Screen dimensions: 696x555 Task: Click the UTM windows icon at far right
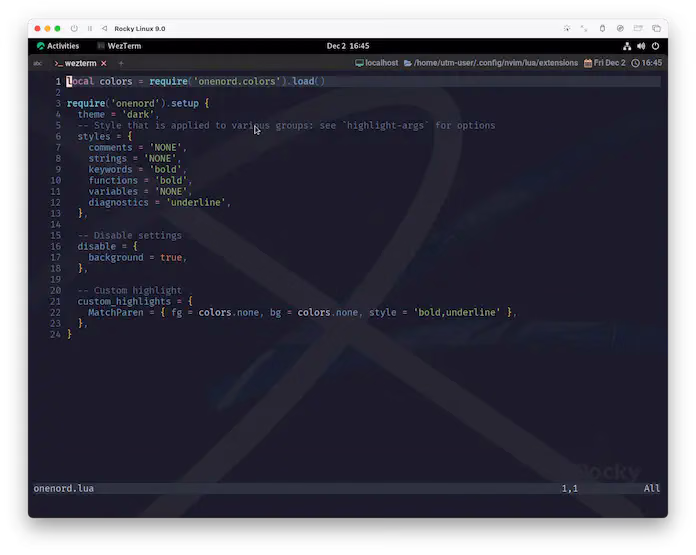[x=656, y=28]
